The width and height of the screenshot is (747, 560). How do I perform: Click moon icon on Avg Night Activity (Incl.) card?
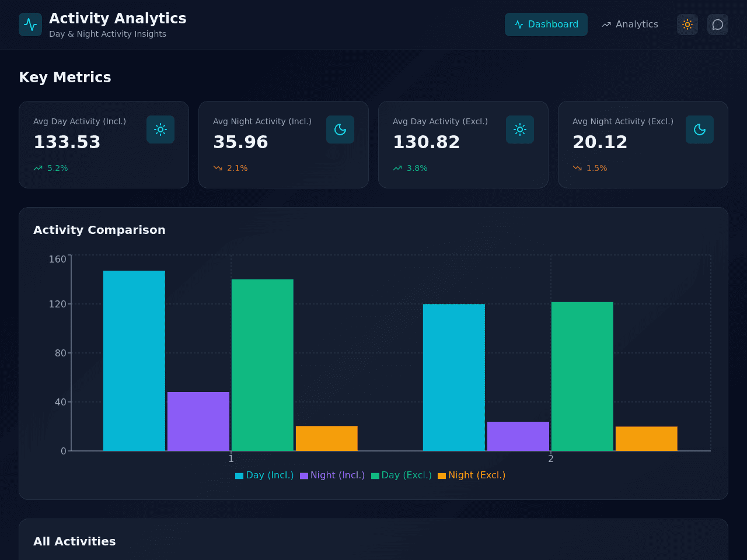coord(340,129)
